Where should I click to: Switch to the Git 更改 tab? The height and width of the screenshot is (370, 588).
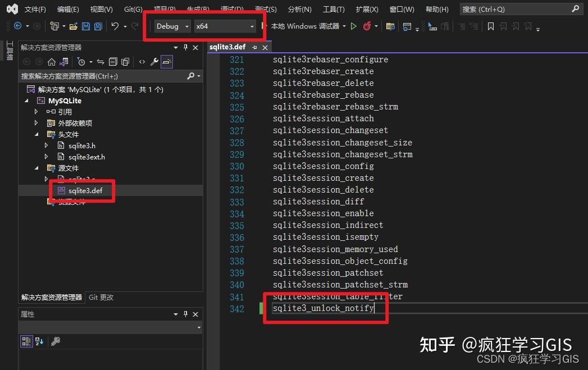pyautogui.click(x=100, y=298)
